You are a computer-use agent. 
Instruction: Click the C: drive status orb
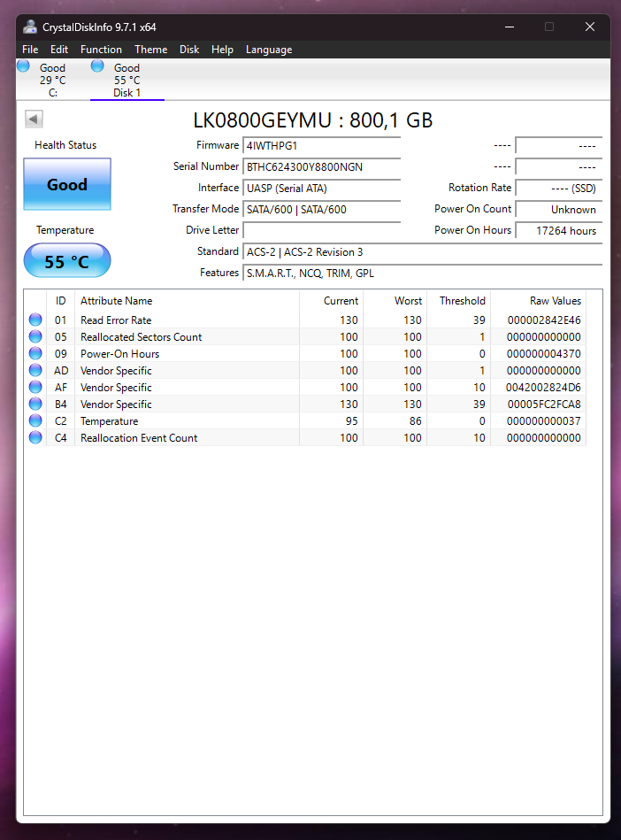click(24, 66)
